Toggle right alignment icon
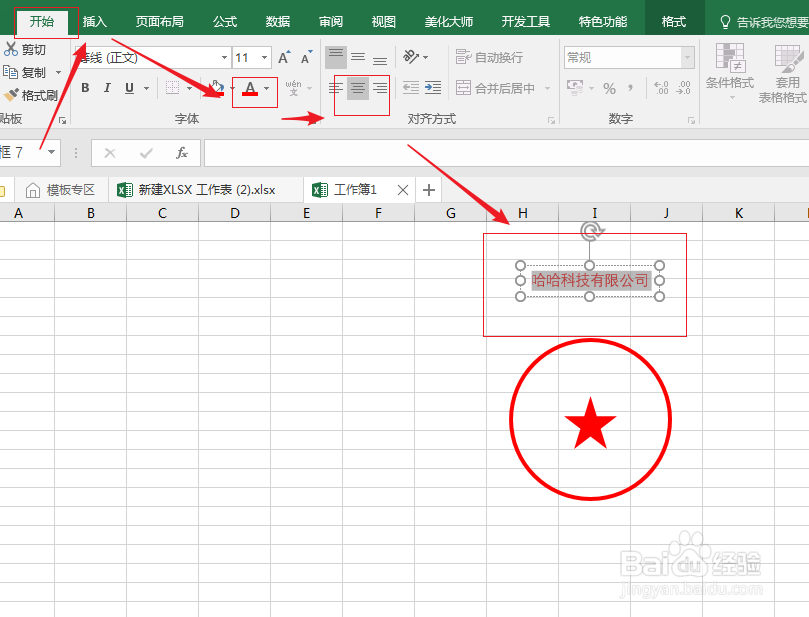809x617 pixels. (x=379, y=88)
